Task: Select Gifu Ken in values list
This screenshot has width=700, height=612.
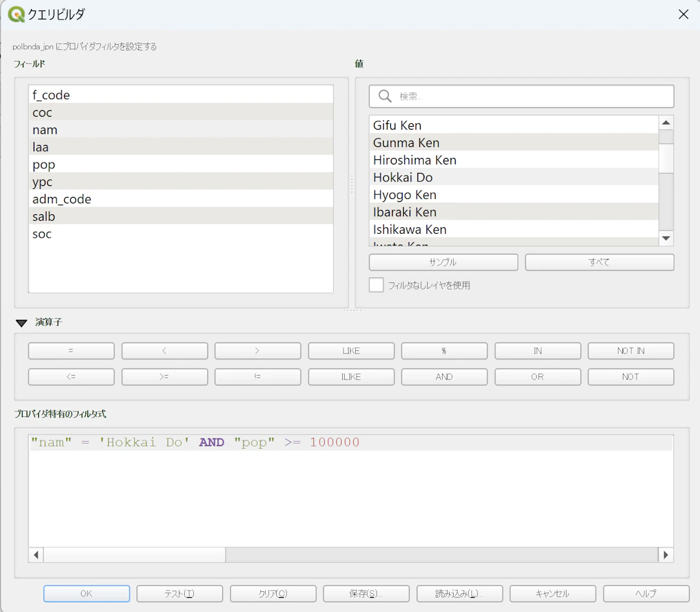Action: [x=514, y=125]
